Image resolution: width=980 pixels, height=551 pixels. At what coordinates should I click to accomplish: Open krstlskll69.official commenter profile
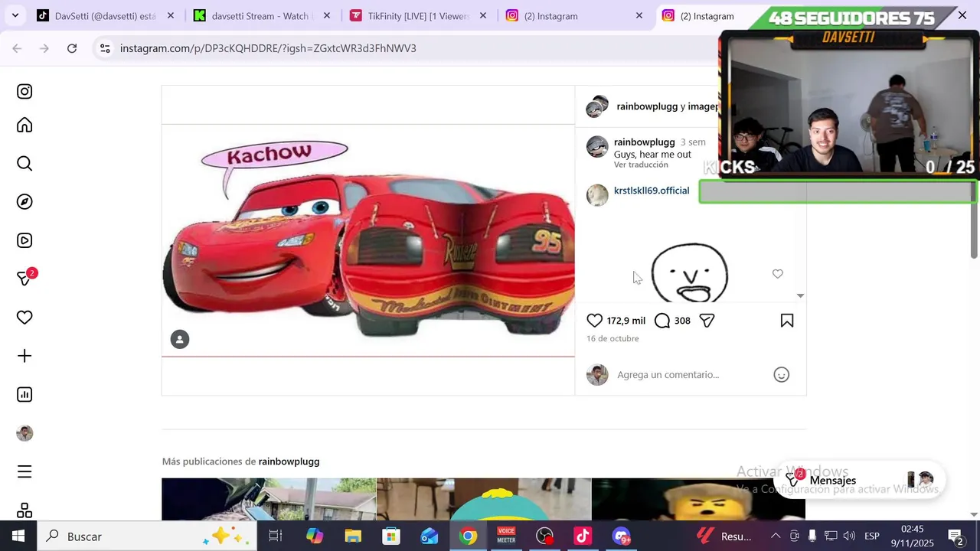click(652, 191)
